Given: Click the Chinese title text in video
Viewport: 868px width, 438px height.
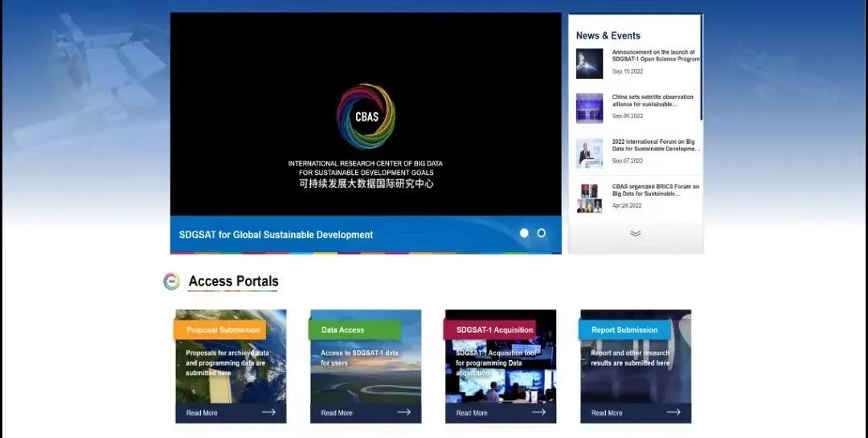Looking at the screenshot, I should [x=366, y=184].
